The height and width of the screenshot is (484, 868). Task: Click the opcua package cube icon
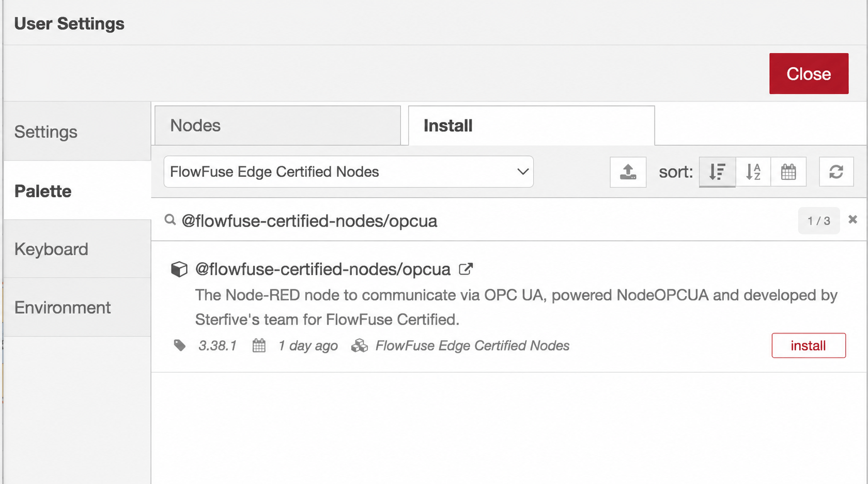pos(179,269)
